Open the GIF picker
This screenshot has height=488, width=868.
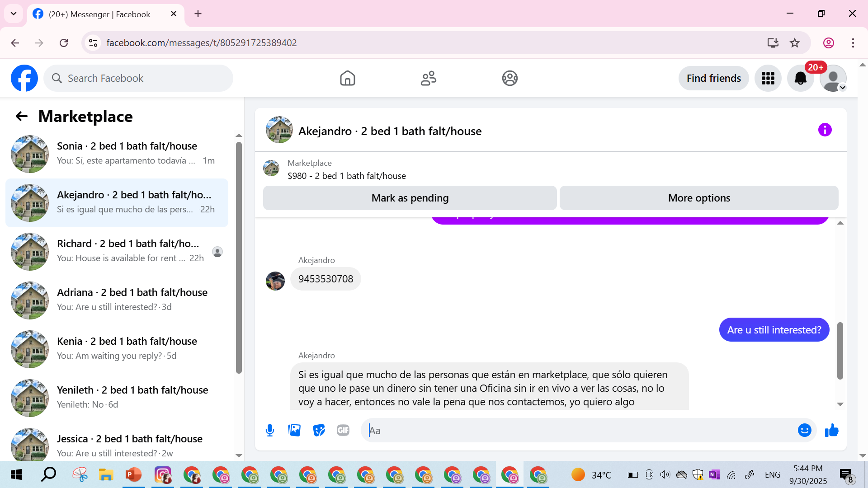(x=343, y=431)
